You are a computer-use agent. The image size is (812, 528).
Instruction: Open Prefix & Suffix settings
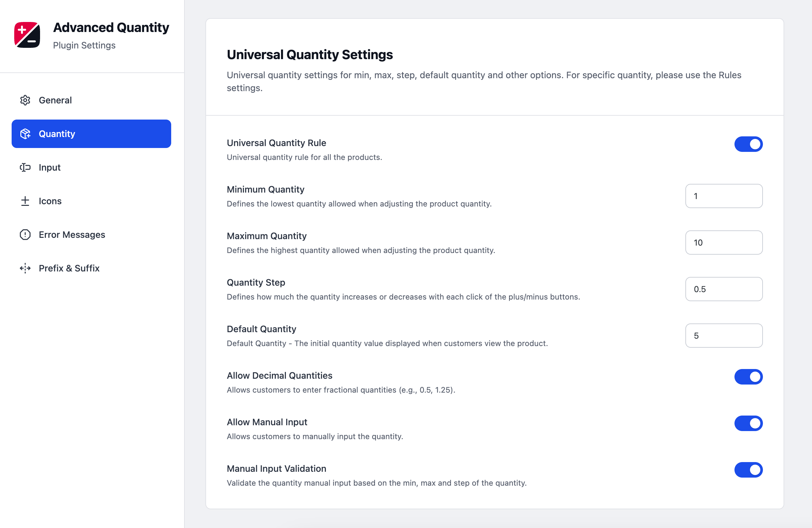tap(69, 268)
